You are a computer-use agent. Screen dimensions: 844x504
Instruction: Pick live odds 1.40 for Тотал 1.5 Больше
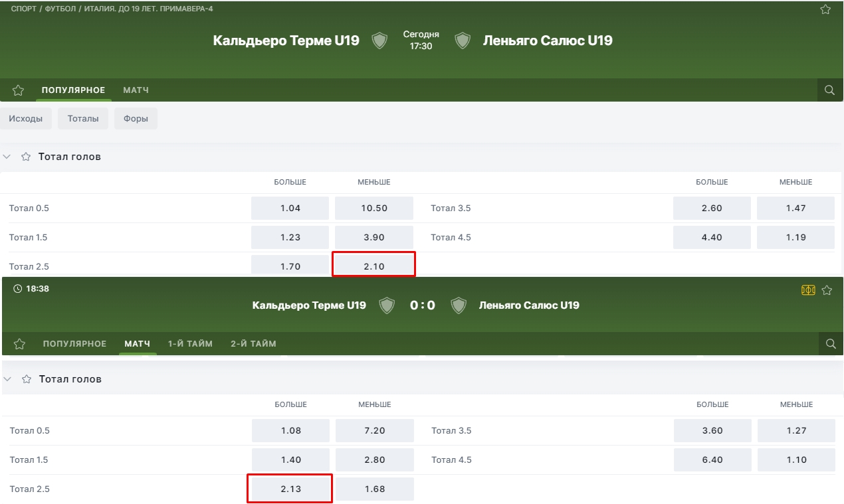click(291, 460)
